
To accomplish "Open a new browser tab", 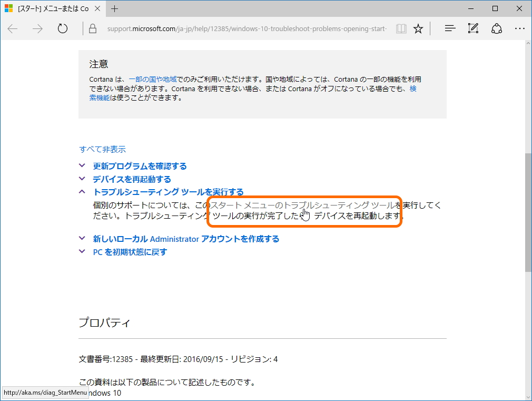I will pos(115,8).
